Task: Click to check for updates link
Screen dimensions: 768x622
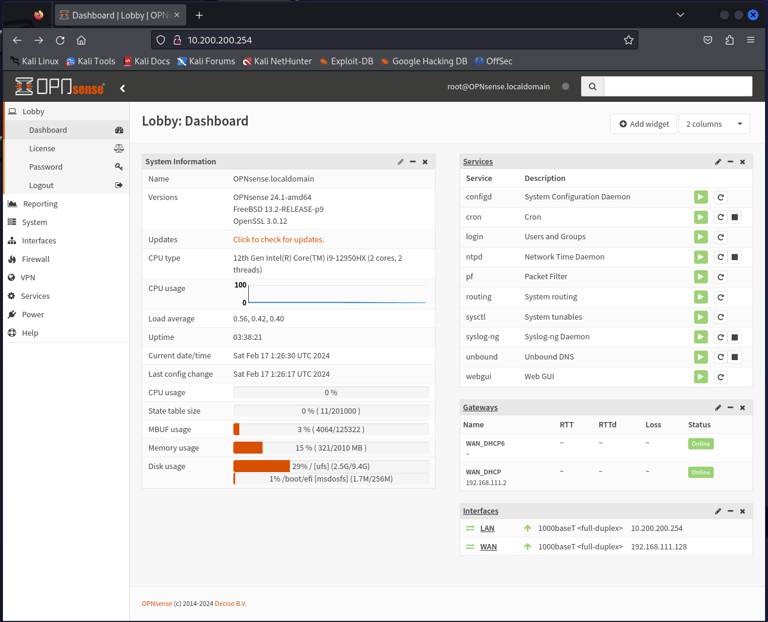Action: (x=278, y=239)
